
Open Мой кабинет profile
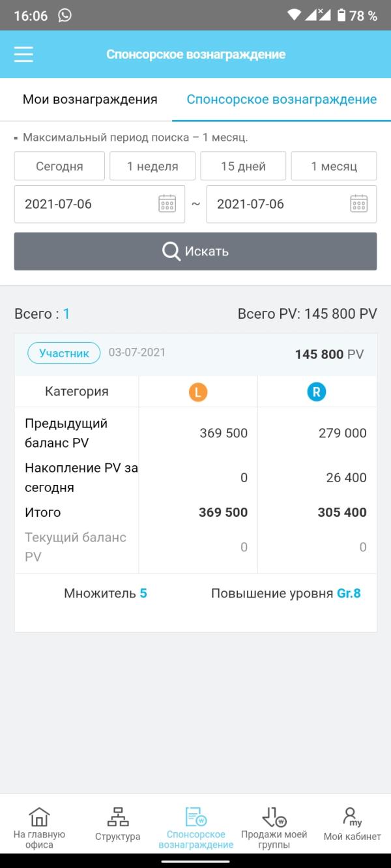[x=352, y=824]
